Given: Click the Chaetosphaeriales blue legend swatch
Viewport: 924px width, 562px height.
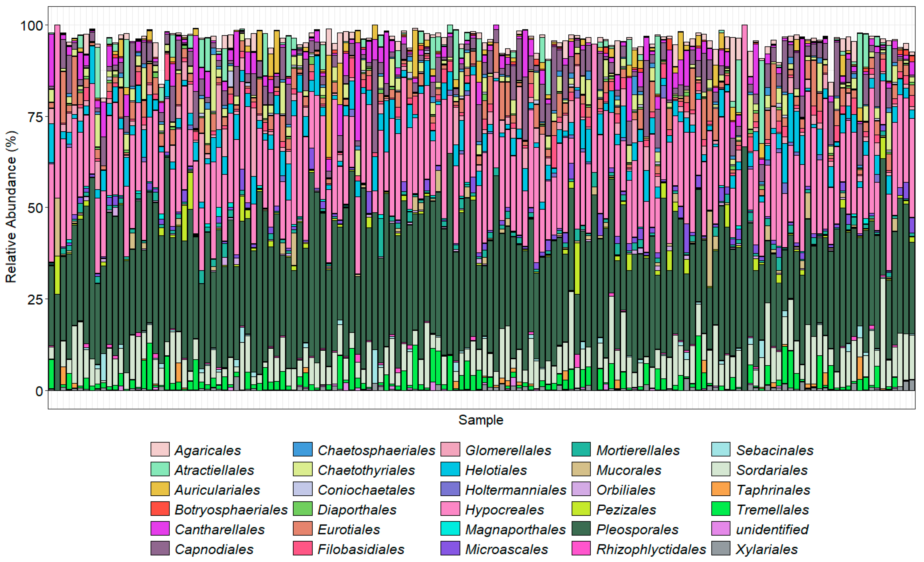Looking at the screenshot, I should pos(303,449).
